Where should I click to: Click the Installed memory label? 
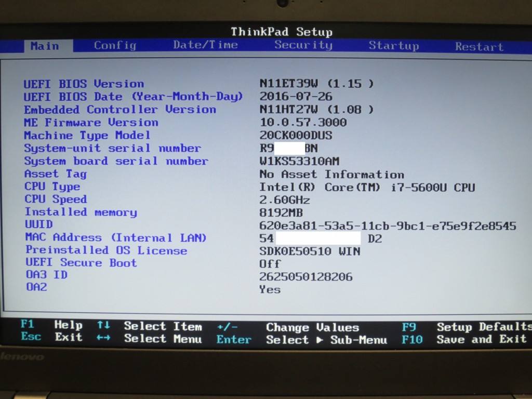81,212
